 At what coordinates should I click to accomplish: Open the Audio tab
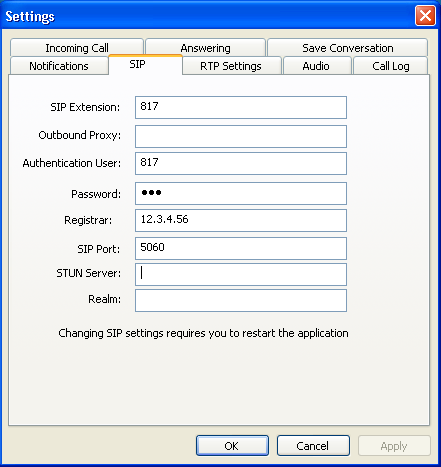click(317, 66)
